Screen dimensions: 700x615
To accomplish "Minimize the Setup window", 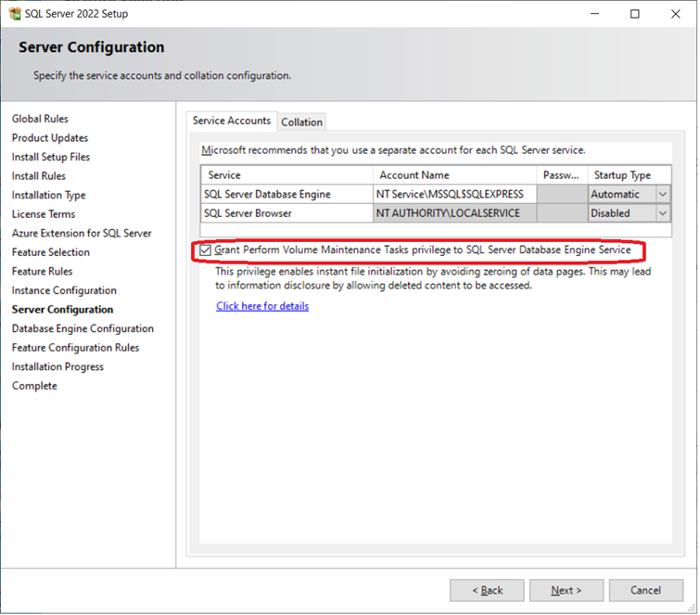I will point(595,14).
